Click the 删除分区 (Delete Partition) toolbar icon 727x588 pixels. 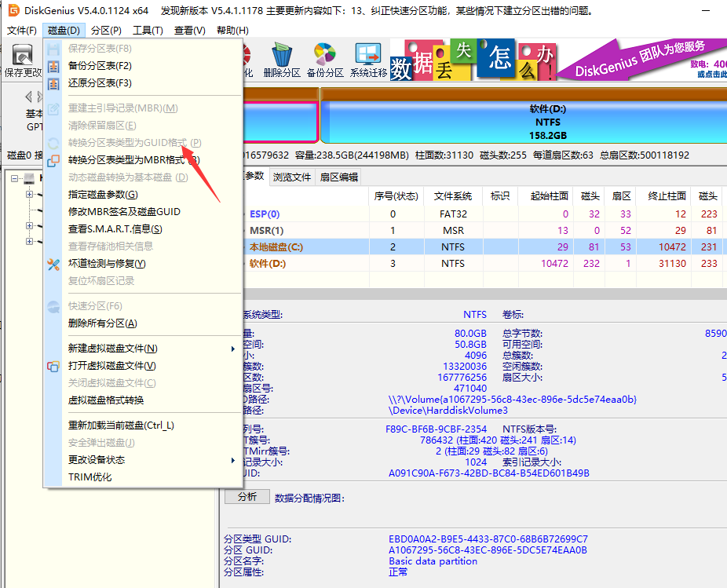[283, 55]
